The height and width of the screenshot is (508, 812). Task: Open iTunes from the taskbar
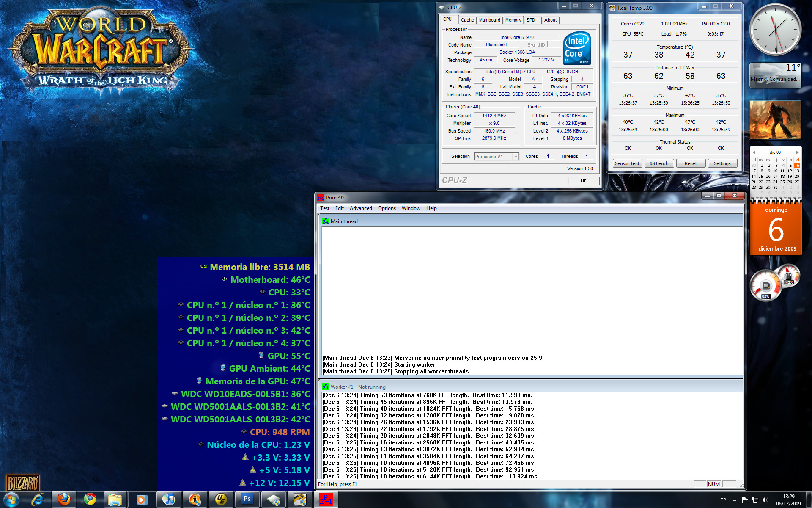[168, 500]
